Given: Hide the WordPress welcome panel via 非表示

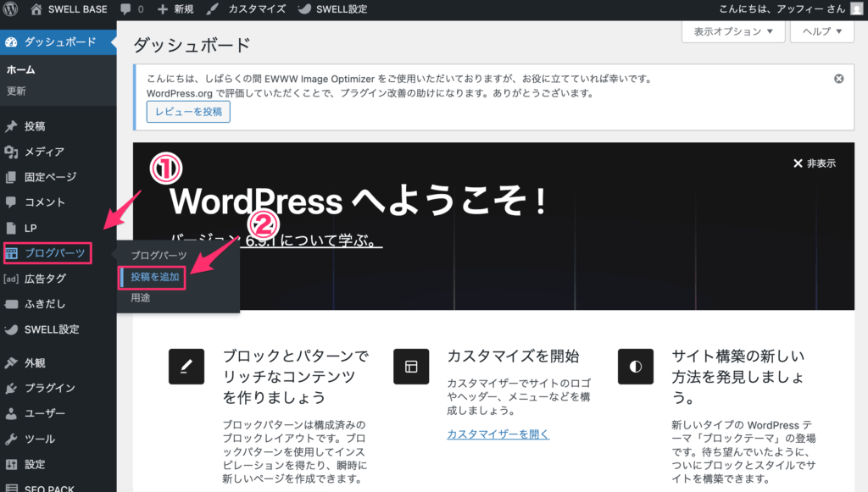Looking at the screenshot, I should tap(816, 163).
